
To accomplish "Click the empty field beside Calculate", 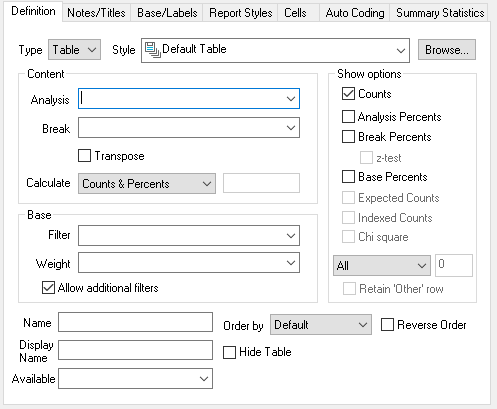I will (261, 183).
